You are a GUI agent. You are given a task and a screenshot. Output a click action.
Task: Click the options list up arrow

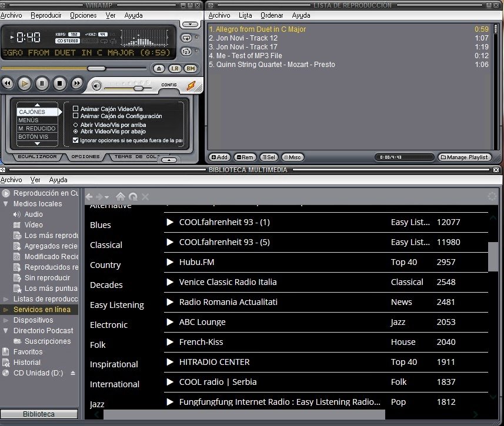37,105
